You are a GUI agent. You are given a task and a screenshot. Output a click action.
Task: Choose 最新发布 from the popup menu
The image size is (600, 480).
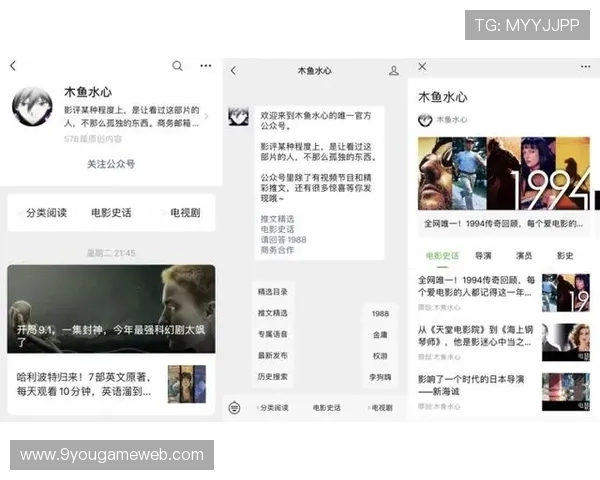click(273, 356)
